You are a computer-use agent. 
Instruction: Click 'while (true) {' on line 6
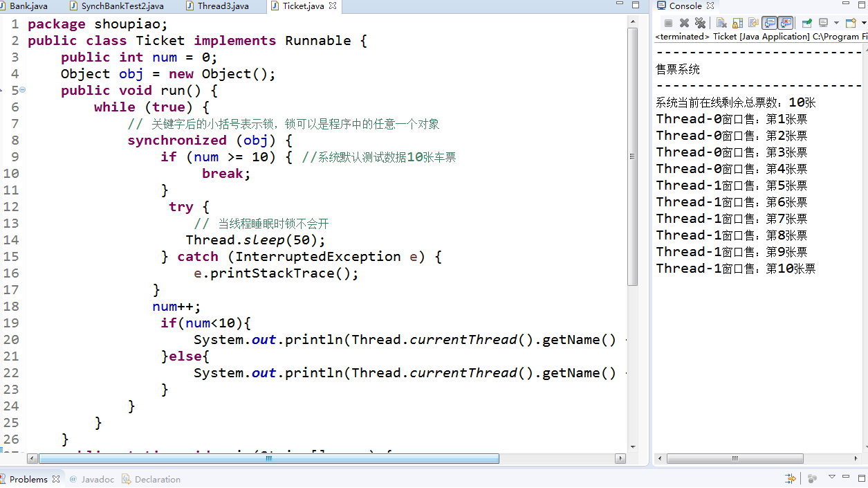151,107
